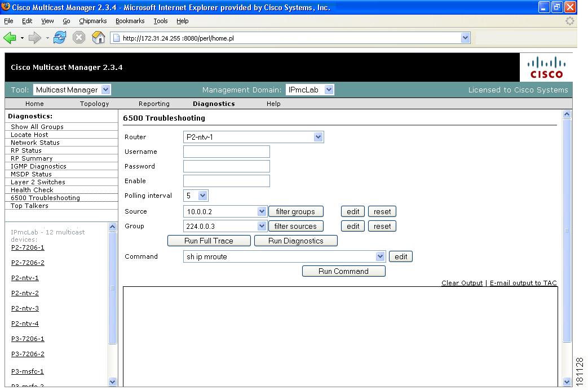Switch to the Diagnostics tab
Screen dimensions: 588x390
pyautogui.click(x=214, y=104)
